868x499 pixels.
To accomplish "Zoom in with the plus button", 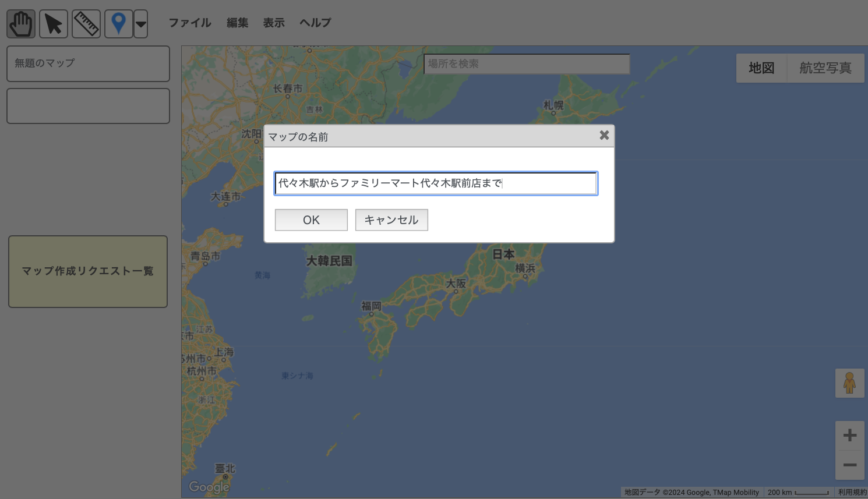I will click(849, 436).
